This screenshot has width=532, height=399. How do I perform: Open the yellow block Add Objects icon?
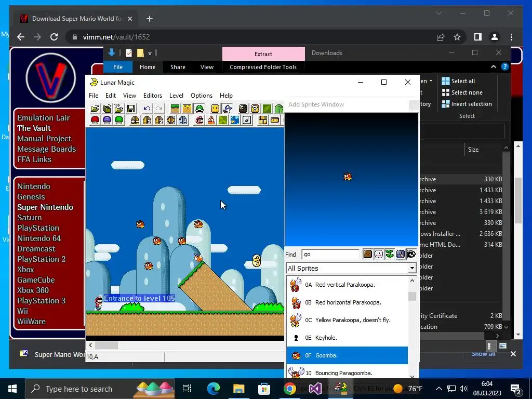(215, 109)
